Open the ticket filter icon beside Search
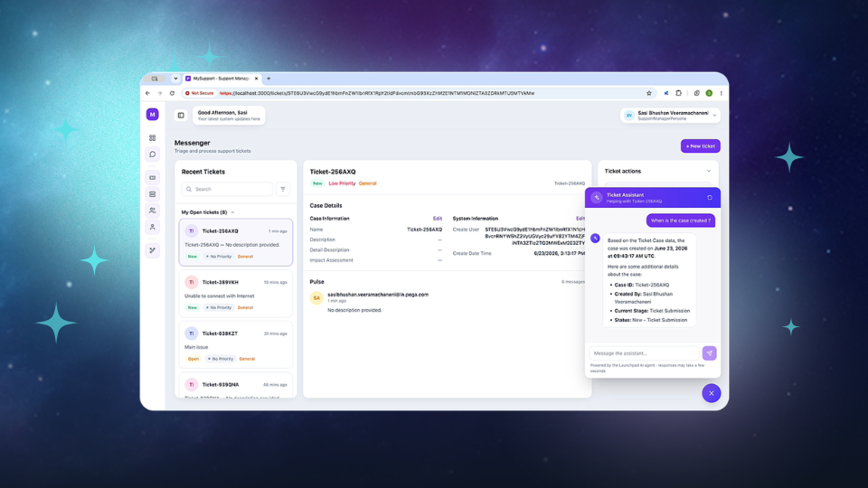Image resolution: width=868 pixels, height=488 pixels. coord(283,189)
